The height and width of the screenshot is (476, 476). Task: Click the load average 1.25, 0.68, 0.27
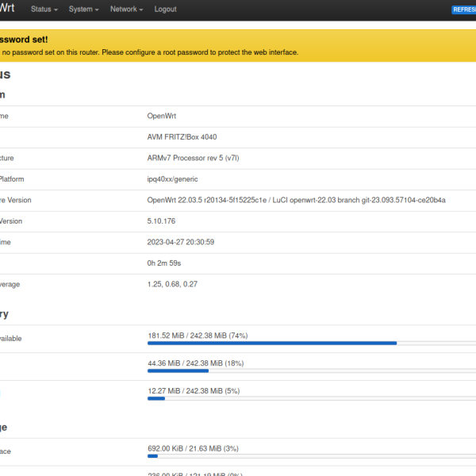(x=172, y=284)
